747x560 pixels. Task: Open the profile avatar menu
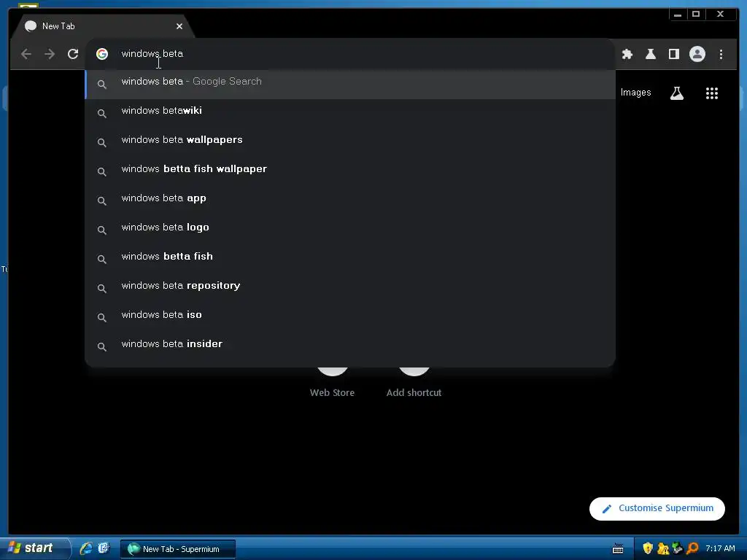pyautogui.click(x=697, y=54)
